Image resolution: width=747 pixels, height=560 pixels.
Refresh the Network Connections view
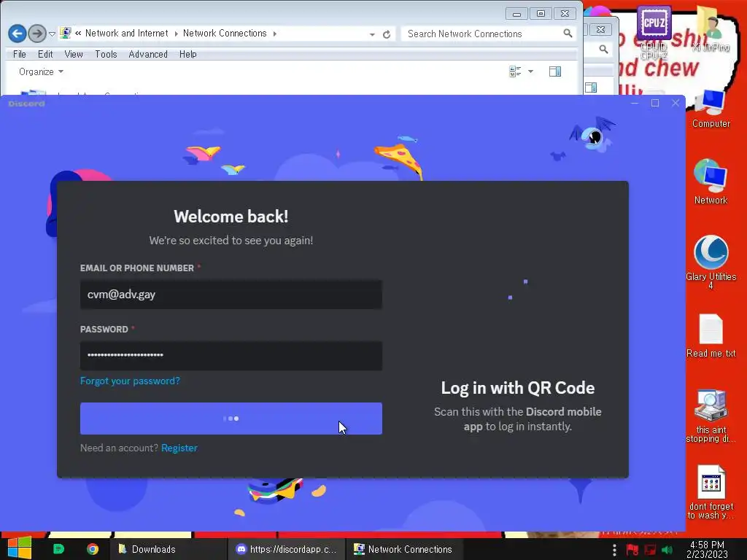coord(387,34)
